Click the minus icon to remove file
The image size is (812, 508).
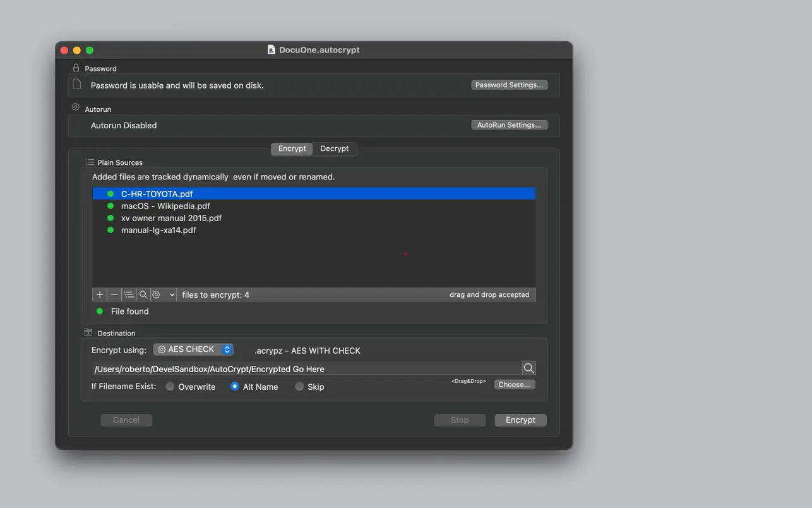click(x=114, y=294)
